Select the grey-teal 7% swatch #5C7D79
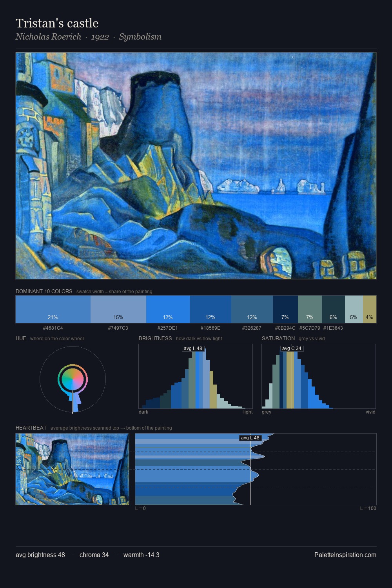This screenshot has height=588, width=392. pyautogui.click(x=310, y=309)
